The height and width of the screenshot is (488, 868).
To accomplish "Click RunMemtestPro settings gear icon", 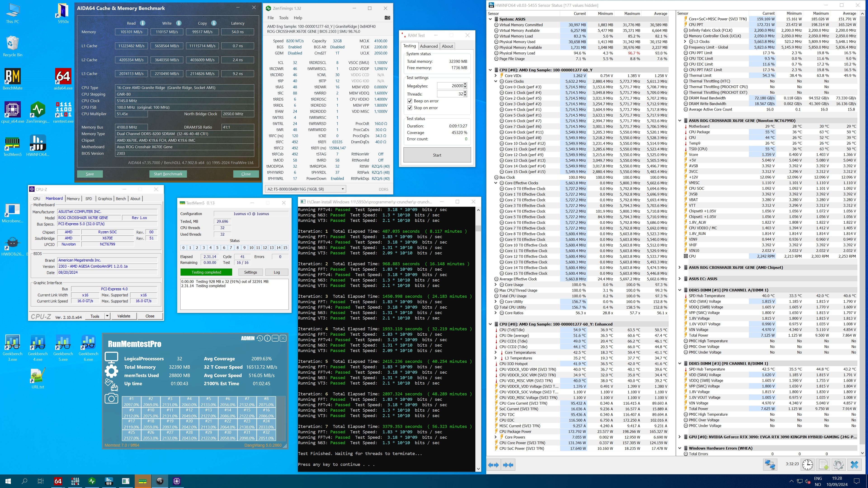I will [x=111, y=371].
